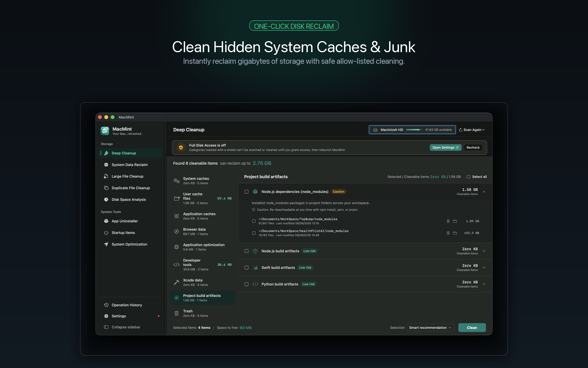This screenshot has height=368, width=588.
Task: Click the Low risk badge on Swift artifacts
Action: tap(305, 267)
